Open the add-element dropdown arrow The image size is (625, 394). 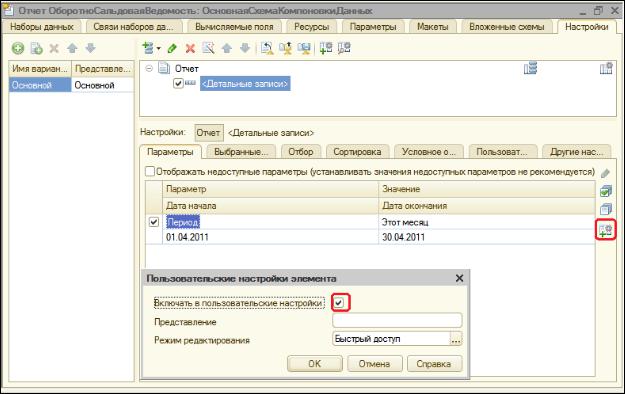coord(159,49)
